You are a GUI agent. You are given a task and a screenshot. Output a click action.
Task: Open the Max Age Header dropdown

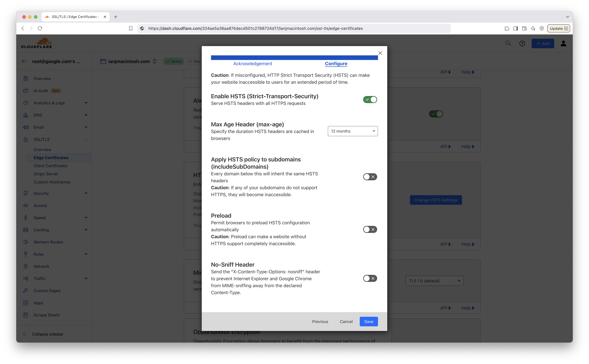(x=352, y=131)
